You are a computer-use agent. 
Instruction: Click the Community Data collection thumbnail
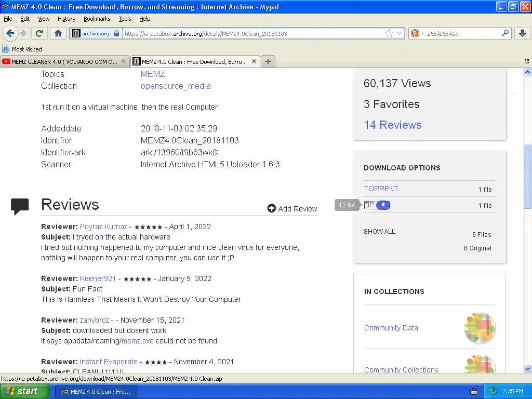coord(480,328)
